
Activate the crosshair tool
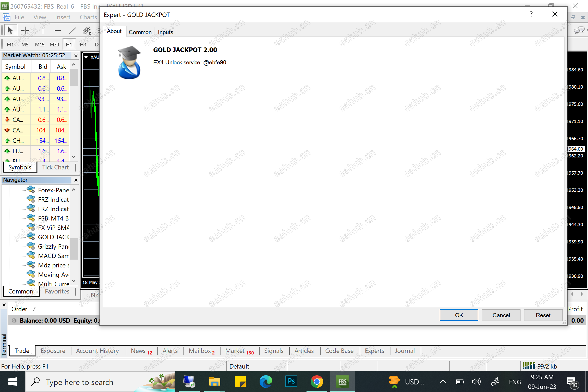point(25,30)
